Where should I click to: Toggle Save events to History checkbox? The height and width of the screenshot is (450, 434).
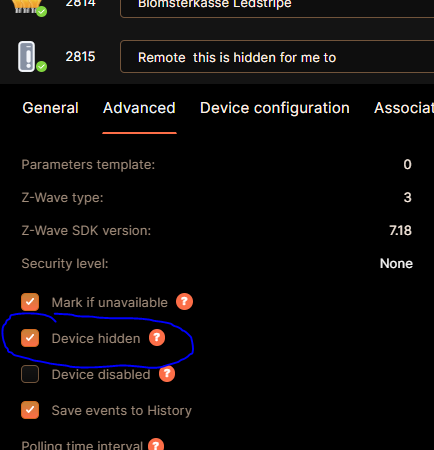click(30, 410)
